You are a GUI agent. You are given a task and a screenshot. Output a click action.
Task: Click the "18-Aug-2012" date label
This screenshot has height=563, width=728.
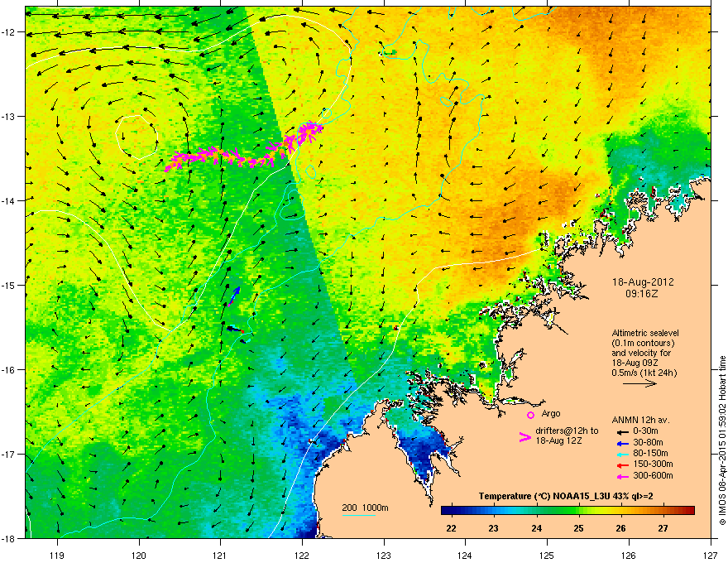coord(643,282)
